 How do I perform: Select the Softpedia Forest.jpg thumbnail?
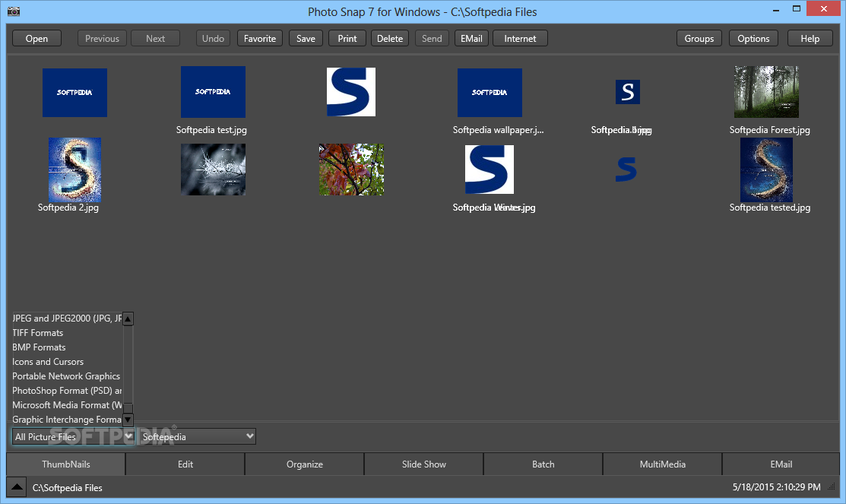tap(766, 92)
